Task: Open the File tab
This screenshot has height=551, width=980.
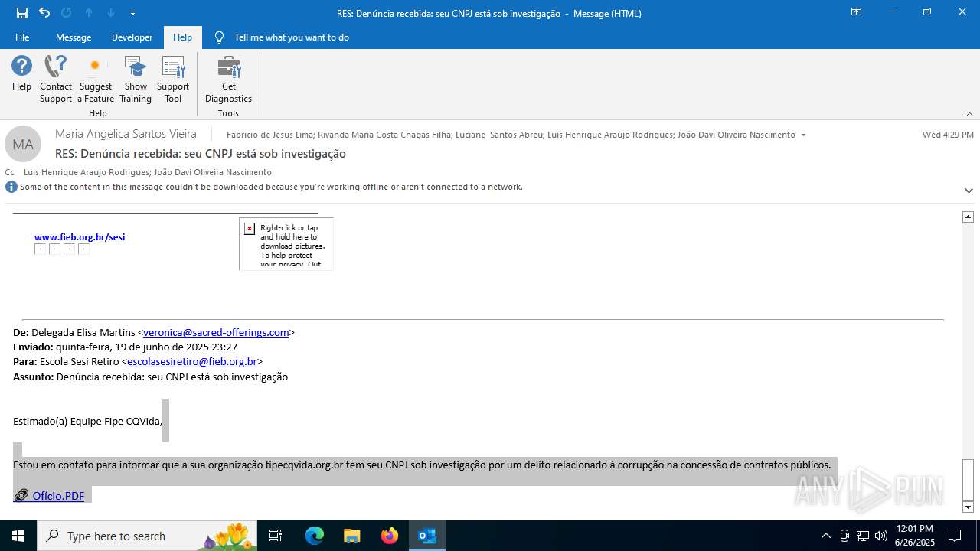Action: 22,37
